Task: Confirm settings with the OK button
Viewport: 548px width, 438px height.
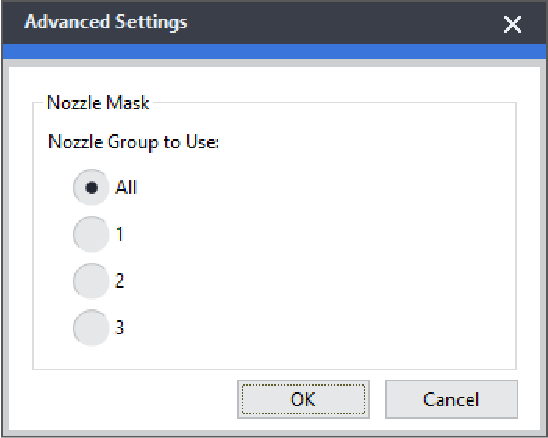Action: [x=303, y=399]
